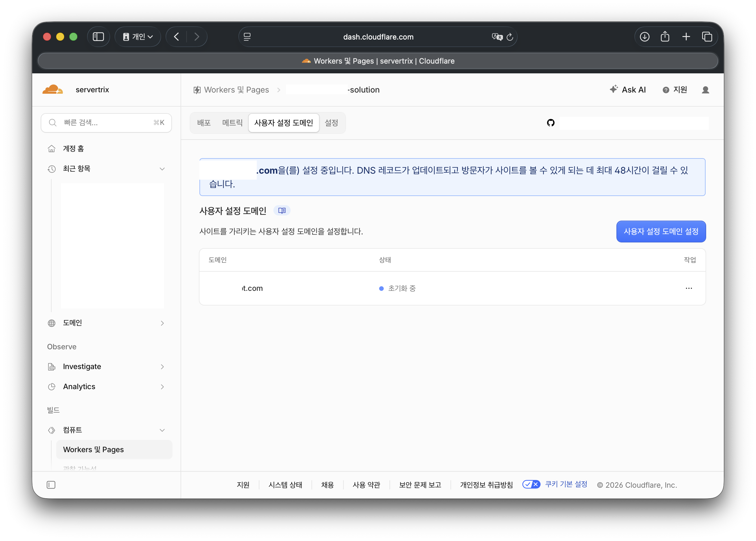Viewport: 756px width, 541px height.
Task: Expand the 도메인 menu chevron
Action: pyautogui.click(x=162, y=323)
